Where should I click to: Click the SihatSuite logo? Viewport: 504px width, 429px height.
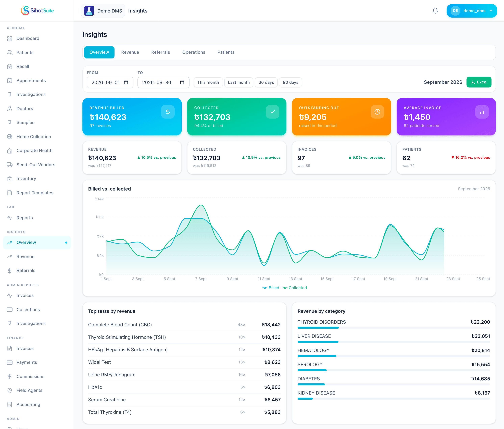(x=37, y=11)
